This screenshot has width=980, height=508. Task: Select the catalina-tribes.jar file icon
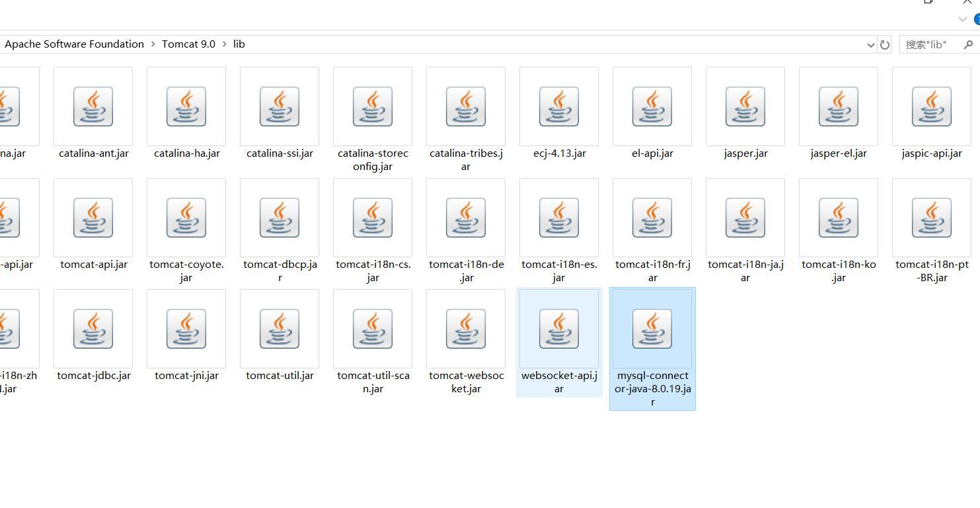[466, 106]
